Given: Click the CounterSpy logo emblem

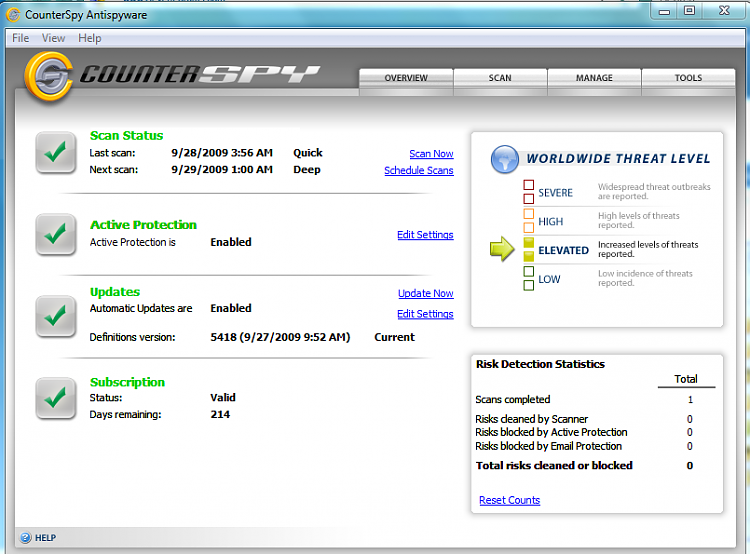Looking at the screenshot, I should 49,77.
